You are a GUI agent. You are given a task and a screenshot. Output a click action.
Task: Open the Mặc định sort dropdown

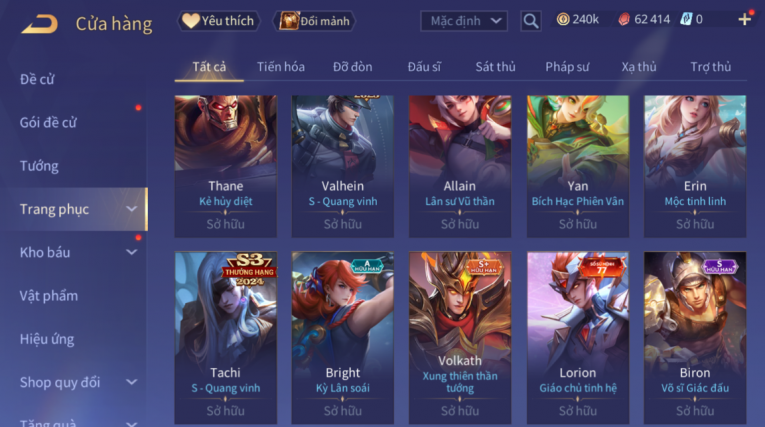point(464,21)
